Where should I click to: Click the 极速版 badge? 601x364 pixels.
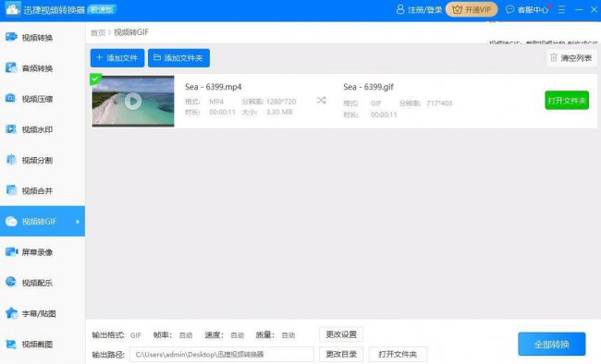coord(102,9)
